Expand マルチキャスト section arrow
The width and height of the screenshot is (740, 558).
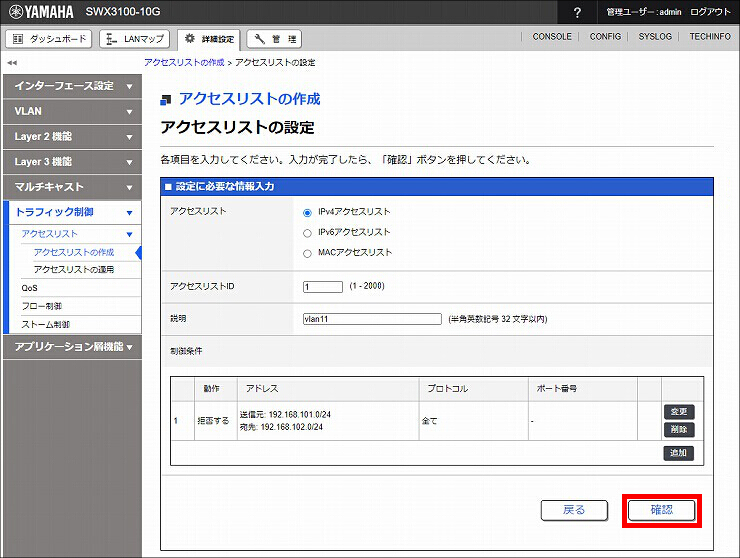click(129, 187)
